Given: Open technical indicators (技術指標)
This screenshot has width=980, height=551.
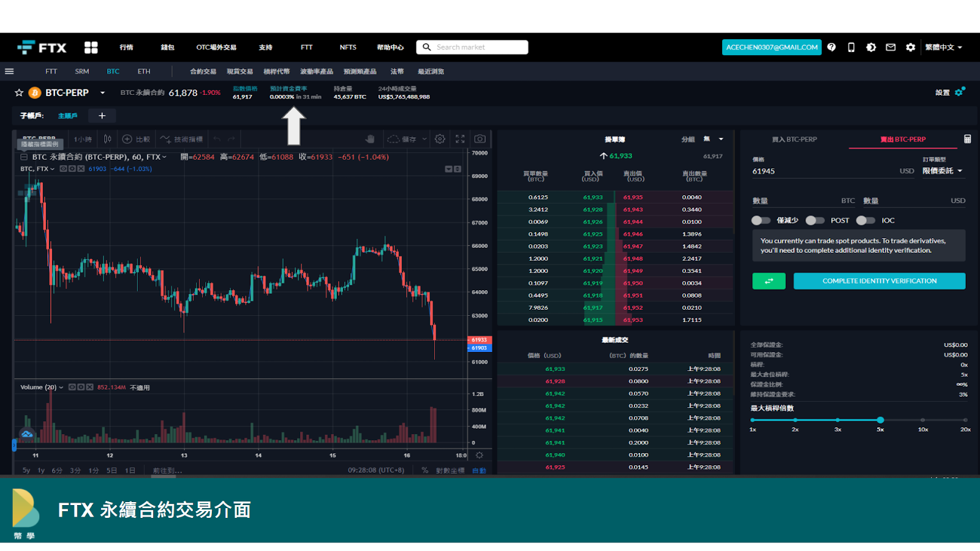Looking at the screenshot, I should pyautogui.click(x=181, y=139).
